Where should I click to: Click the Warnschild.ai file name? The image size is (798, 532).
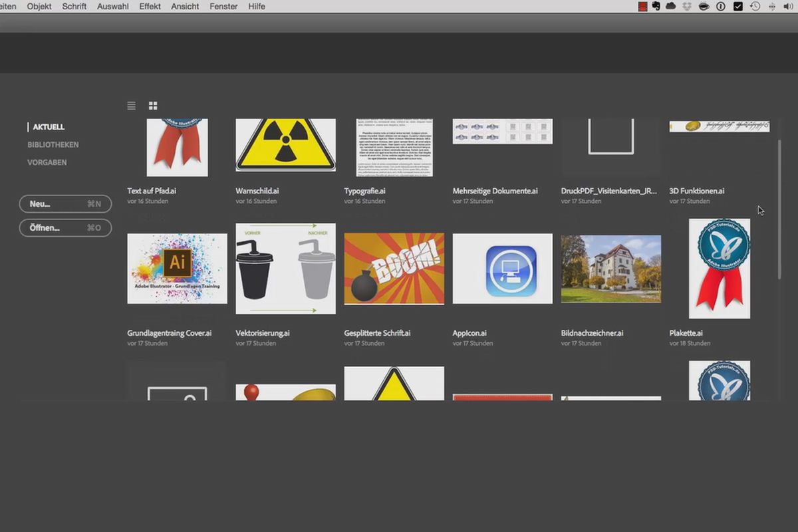tap(257, 191)
